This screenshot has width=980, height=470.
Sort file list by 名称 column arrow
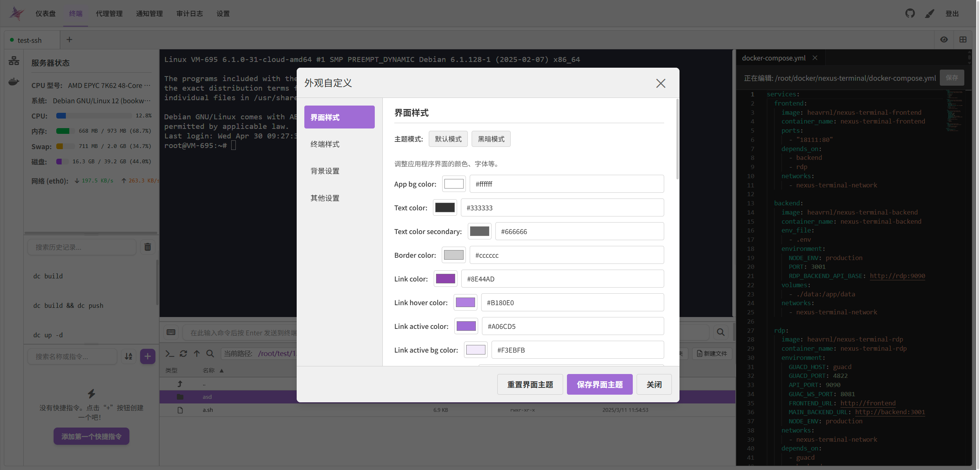221,371
